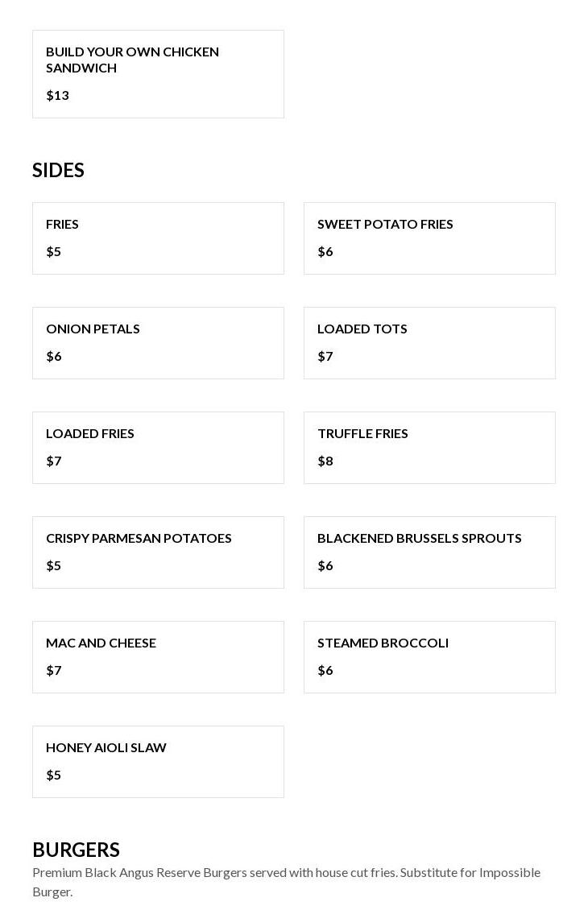Click the $7 price under Loaded Tots

(x=325, y=356)
